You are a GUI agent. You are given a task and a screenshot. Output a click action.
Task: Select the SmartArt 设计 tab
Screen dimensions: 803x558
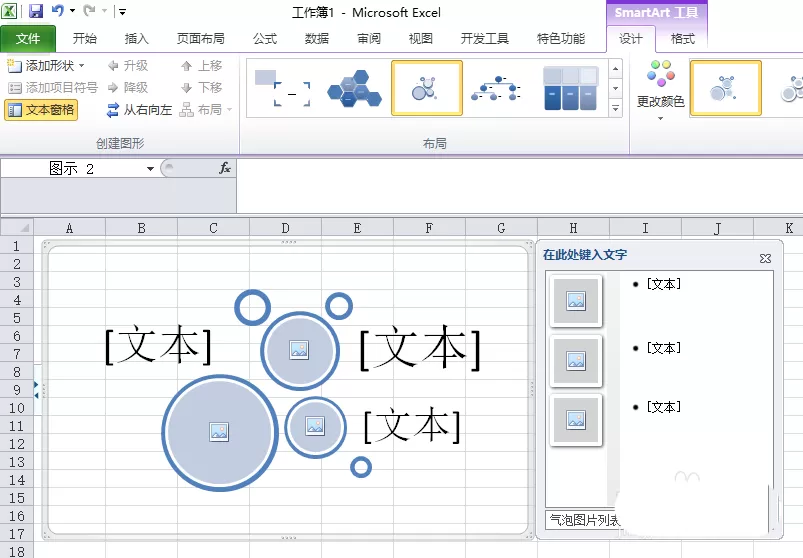pos(630,38)
